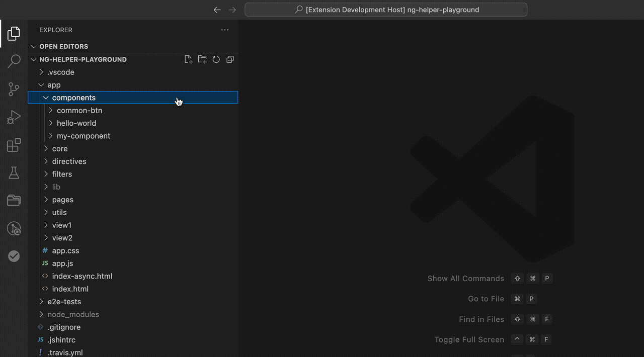The image size is (644, 357).
Task: Expand the my-component folder
Action: pyautogui.click(x=133, y=136)
